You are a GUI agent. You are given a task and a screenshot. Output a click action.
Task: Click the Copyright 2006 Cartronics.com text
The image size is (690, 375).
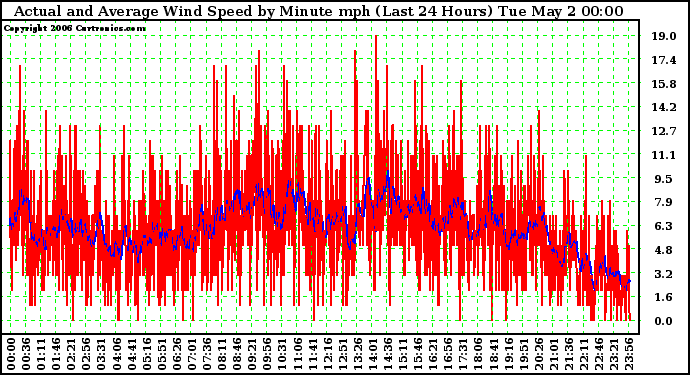click(75, 28)
